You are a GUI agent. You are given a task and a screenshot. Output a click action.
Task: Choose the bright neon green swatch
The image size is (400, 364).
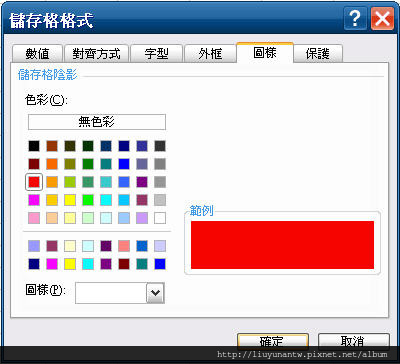pyautogui.click(x=88, y=200)
